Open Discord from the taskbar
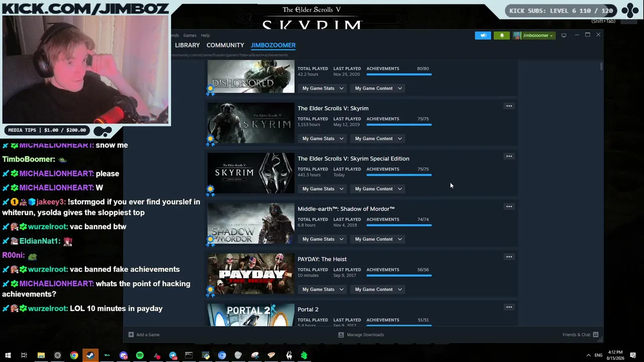Image resolution: width=644 pixels, height=362 pixels. [x=123, y=355]
